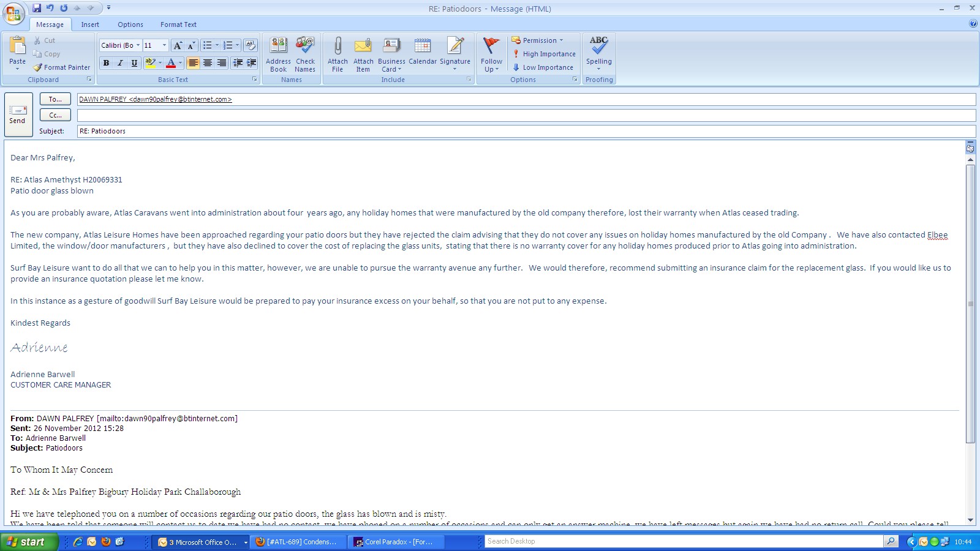Apply yellow text highlight color

(151, 63)
